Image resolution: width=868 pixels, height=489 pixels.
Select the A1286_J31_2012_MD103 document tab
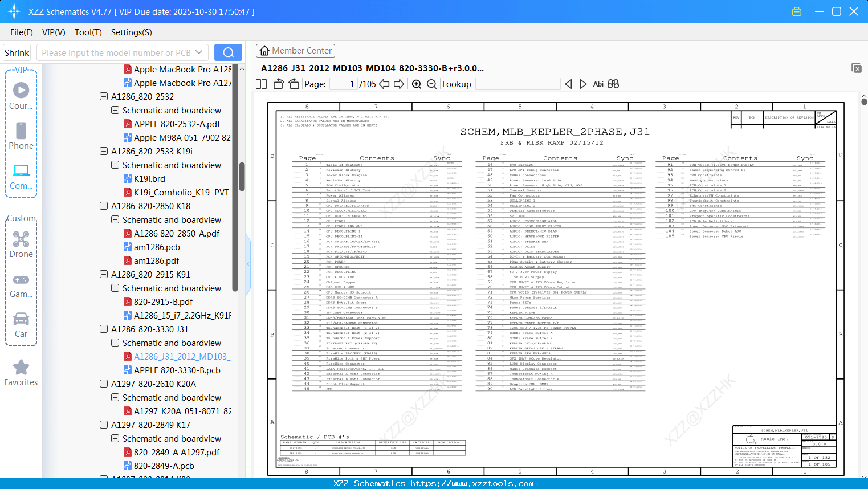pyautogui.click(x=373, y=68)
